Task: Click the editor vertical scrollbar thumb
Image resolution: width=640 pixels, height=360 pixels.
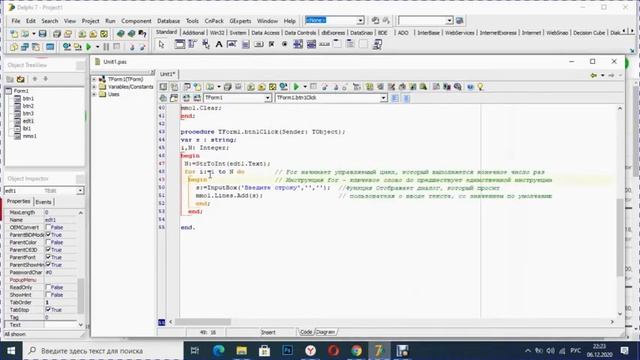Action: pos(620,238)
